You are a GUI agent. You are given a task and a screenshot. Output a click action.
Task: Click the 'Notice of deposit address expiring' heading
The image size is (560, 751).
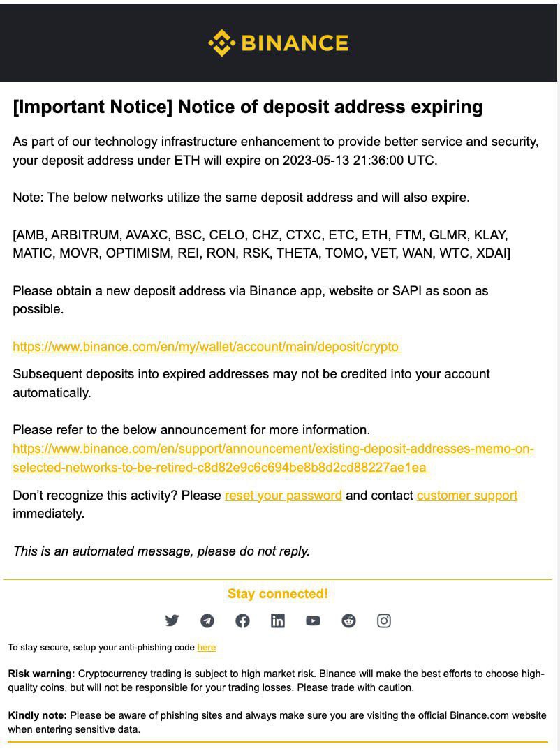330,107
